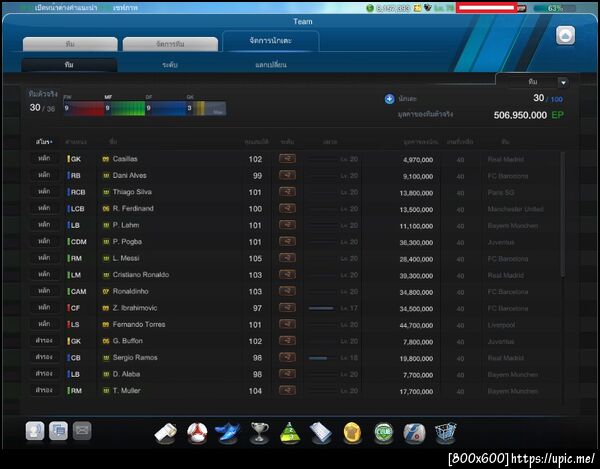This screenshot has width=600, height=469.
Task: Click Z. Ibrahimovic's level progress bar
Action: (x=321, y=308)
